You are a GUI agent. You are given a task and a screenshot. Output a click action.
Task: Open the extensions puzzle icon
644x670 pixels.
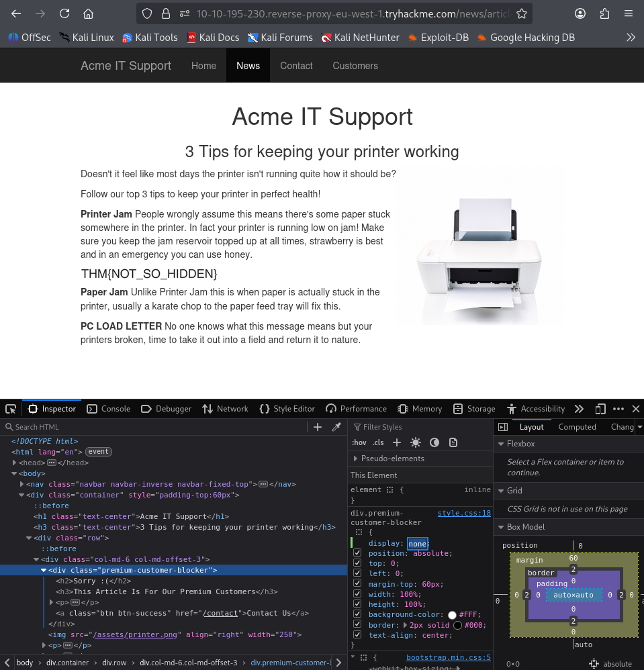pos(604,13)
